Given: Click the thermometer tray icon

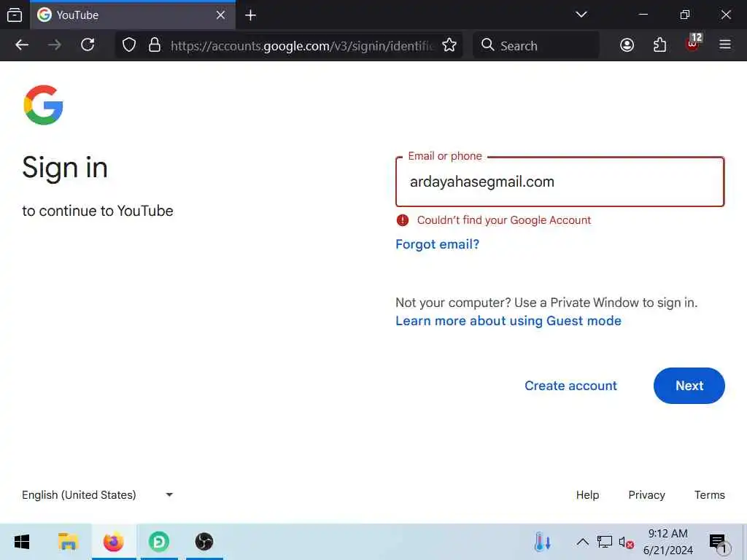Looking at the screenshot, I should coord(543,542).
